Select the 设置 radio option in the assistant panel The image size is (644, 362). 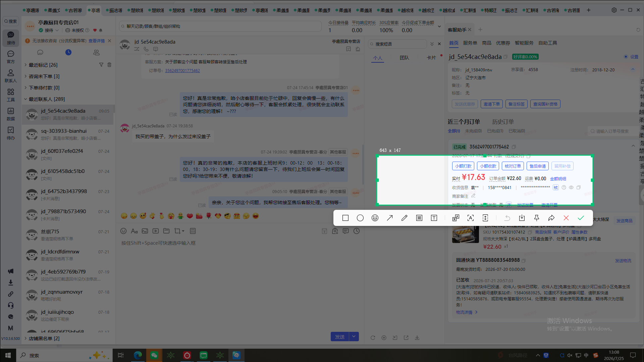[x=626, y=57]
